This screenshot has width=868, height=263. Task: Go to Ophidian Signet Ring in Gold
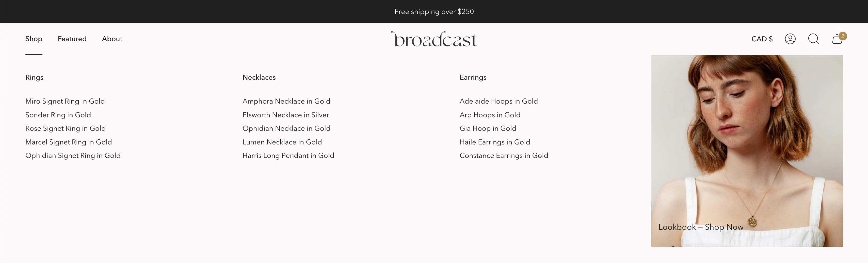click(73, 156)
